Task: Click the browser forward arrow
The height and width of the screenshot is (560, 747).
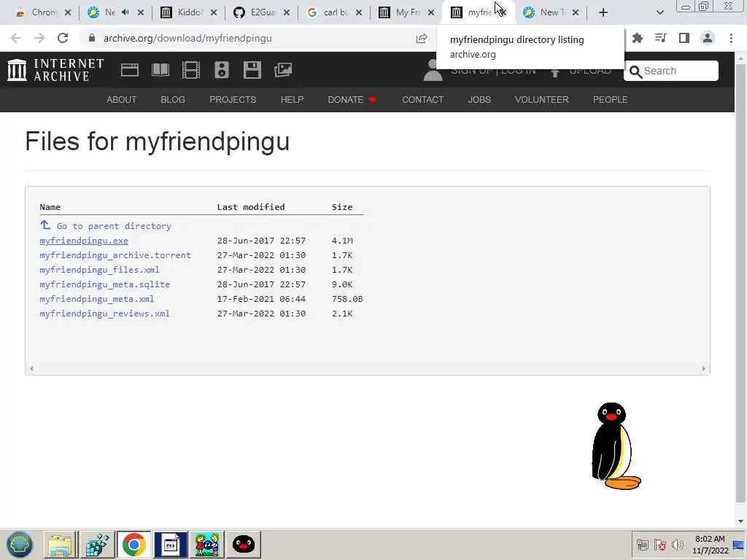Action: click(39, 38)
